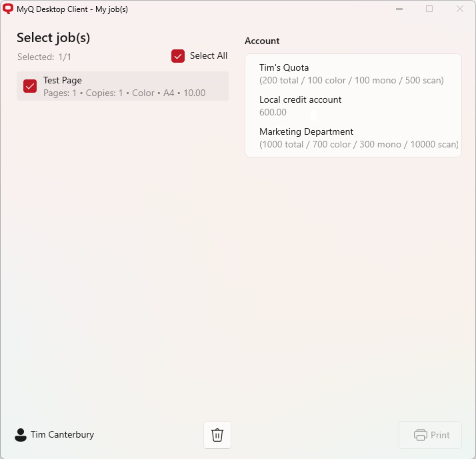
Task: Click the Print button label
Action: (440, 435)
